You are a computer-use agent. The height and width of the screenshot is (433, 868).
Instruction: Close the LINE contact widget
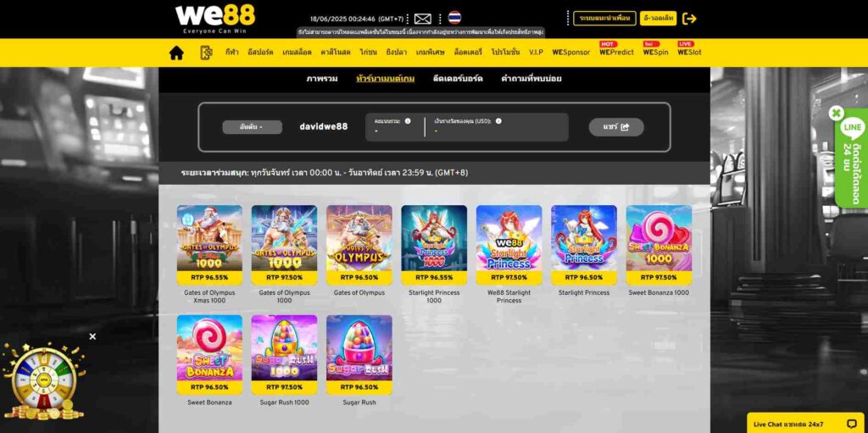(x=836, y=114)
